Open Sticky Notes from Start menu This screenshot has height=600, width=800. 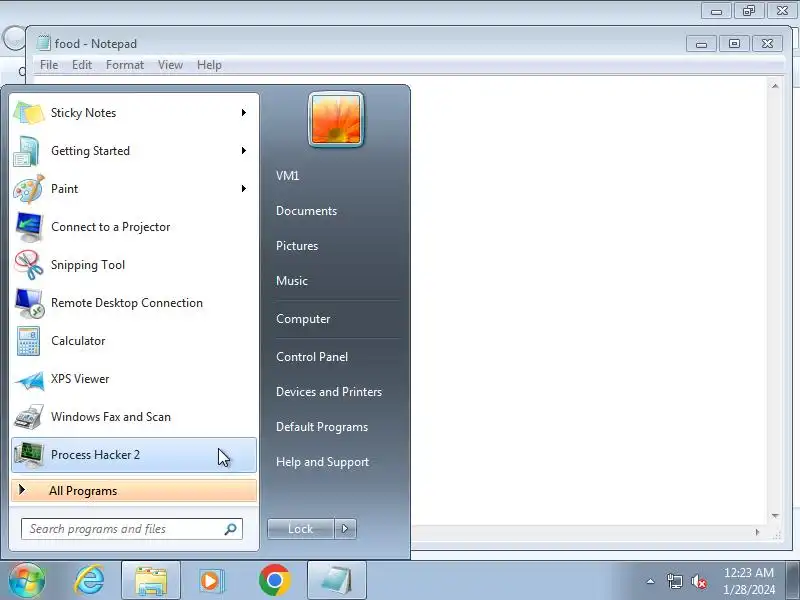pos(134,113)
